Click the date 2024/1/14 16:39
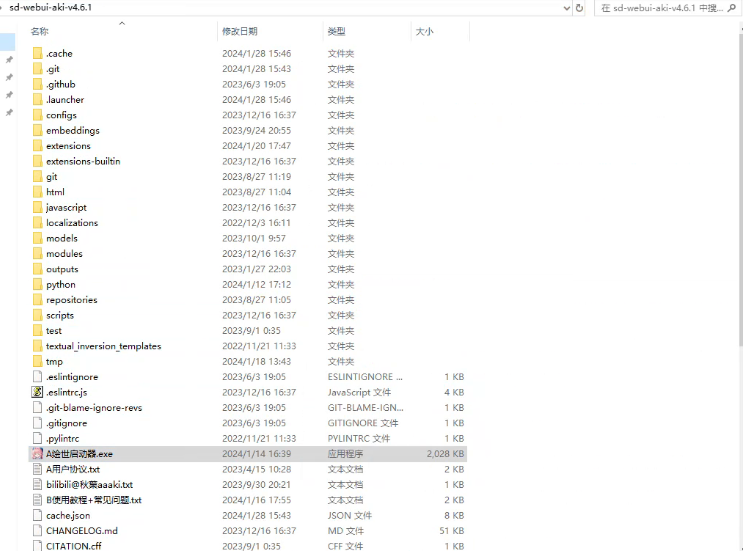Screen dimensions: 743x551 (x=256, y=453)
